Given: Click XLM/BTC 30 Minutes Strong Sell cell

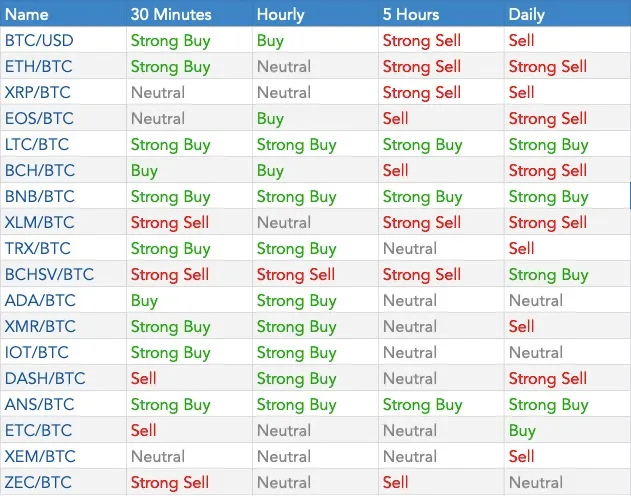Looking at the screenshot, I should tap(170, 222).
